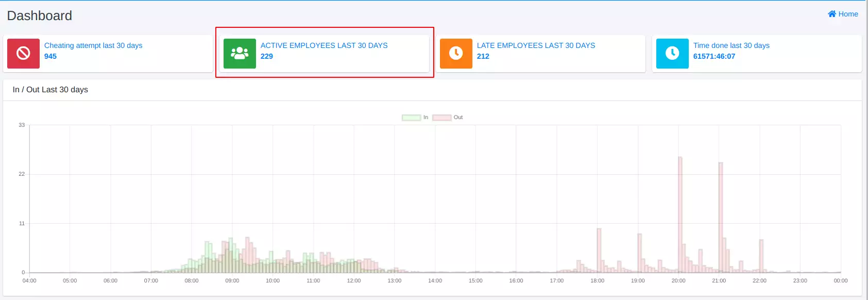Click the 61571:46:07 time done value
The width and height of the screenshot is (868, 300).
click(714, 56)
